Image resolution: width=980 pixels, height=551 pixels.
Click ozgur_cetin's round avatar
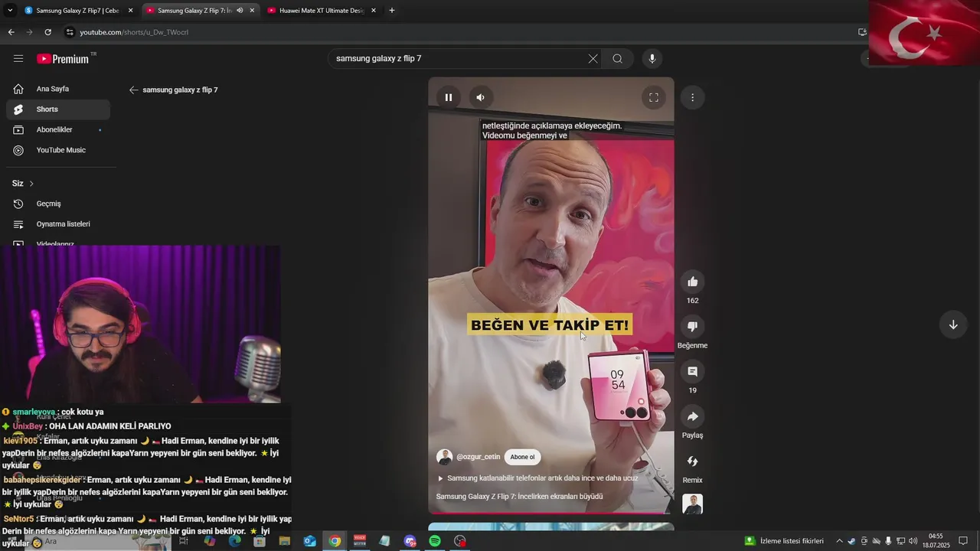444,457
